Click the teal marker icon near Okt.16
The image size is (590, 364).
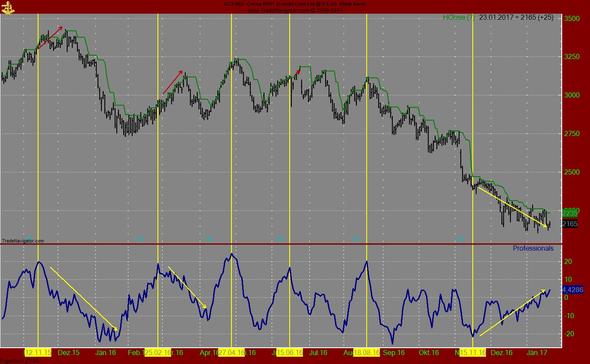tap(460, 239)
